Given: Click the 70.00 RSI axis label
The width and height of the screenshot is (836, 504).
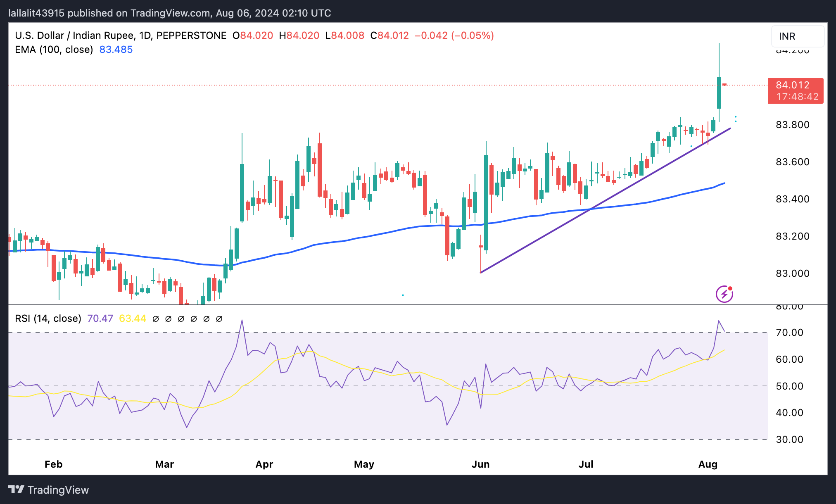Looking at the screenshot, I should coord(789,333).
